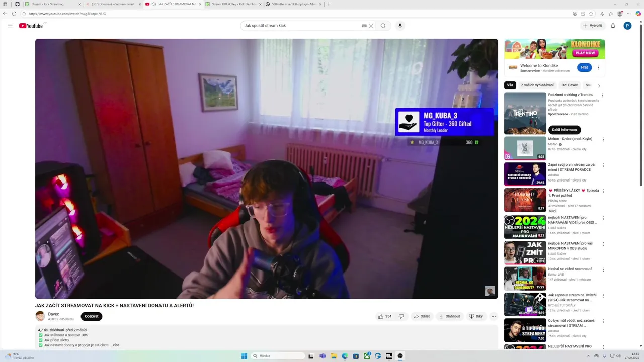
Task: Focus the YouTube search input field
Action: click(x=301, y=26)
